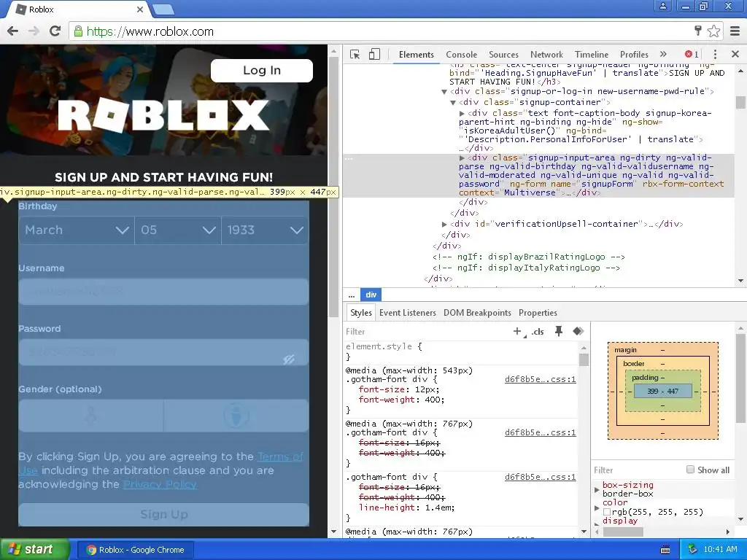Close the DevTools panel
Image resolution: width=747 pixels, height=560 pixels.
click(x=735, y=54)
